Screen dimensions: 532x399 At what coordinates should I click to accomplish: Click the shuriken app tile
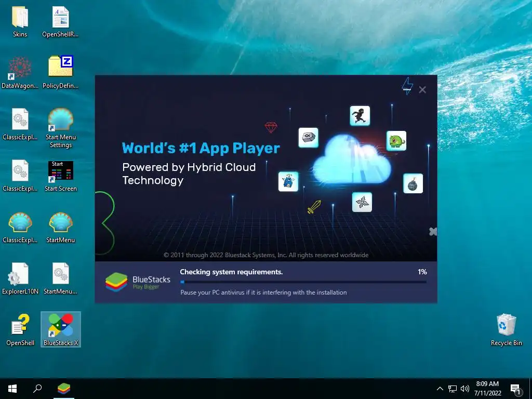pos(362,202)
